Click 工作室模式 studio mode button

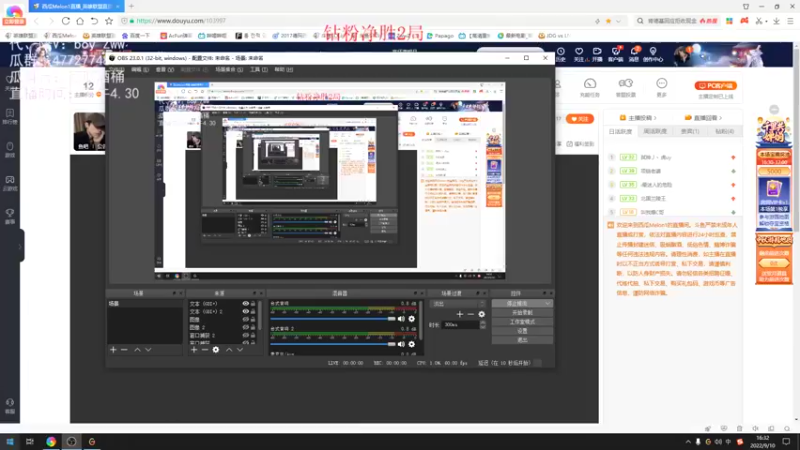(522, 322)
